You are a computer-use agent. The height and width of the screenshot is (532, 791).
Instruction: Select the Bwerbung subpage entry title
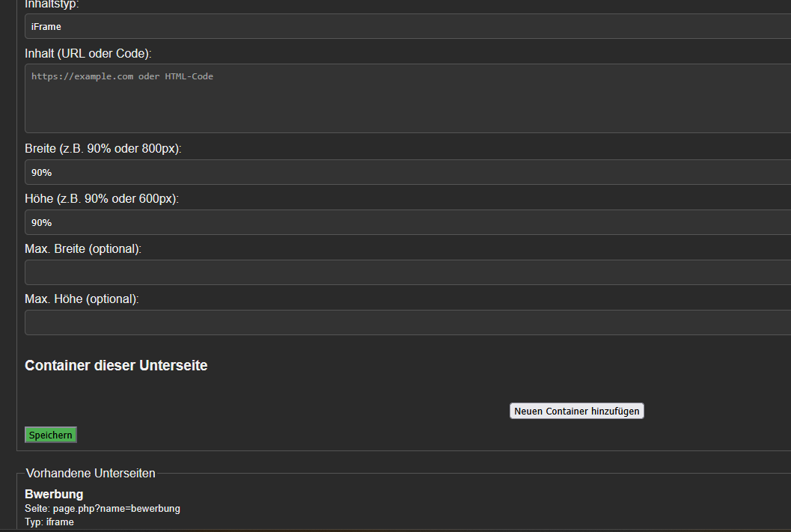click(x=54, y=494)
